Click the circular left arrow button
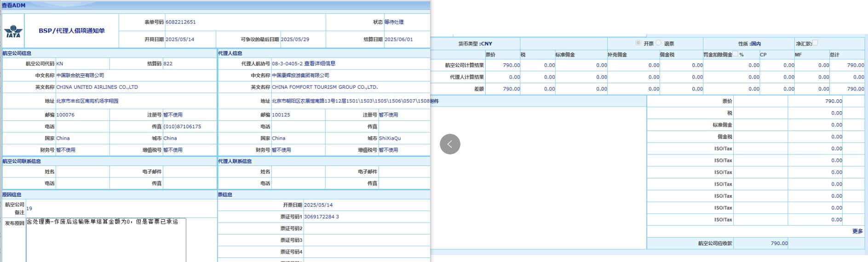The image size is (868, 262). click(x=450, y=144)
